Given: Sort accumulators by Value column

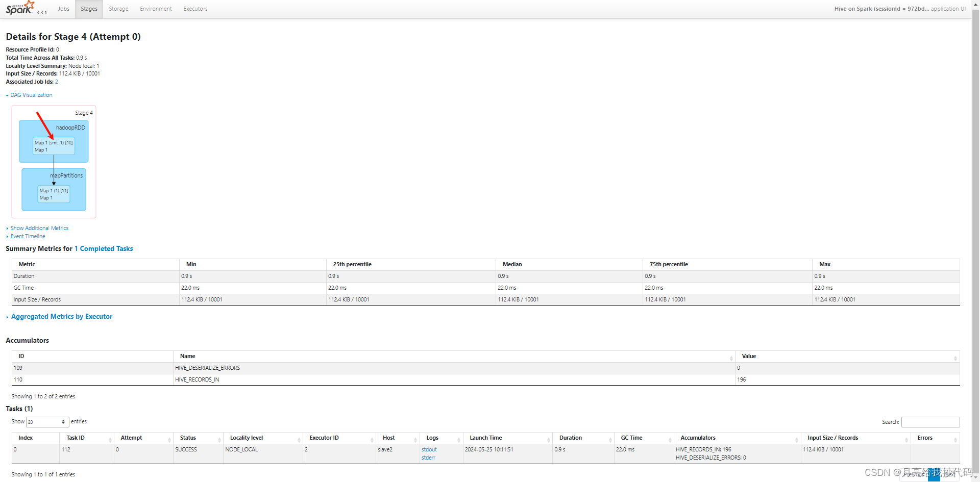Looking at the screenshot, I should click(847, 356).
